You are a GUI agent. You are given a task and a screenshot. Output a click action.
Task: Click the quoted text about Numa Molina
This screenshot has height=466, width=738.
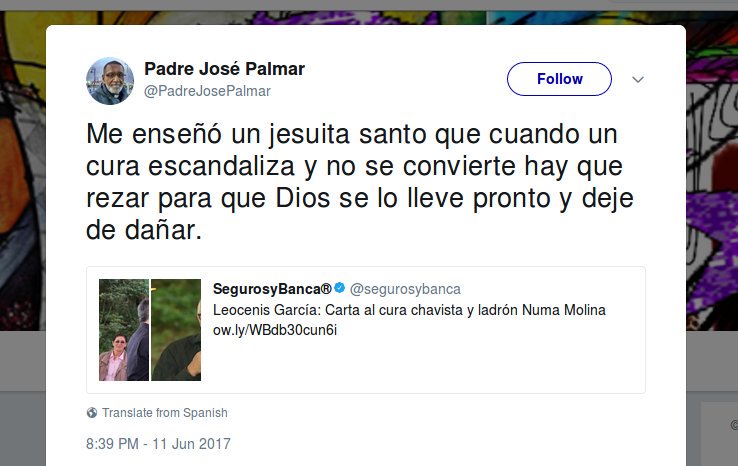pos(409,310)
